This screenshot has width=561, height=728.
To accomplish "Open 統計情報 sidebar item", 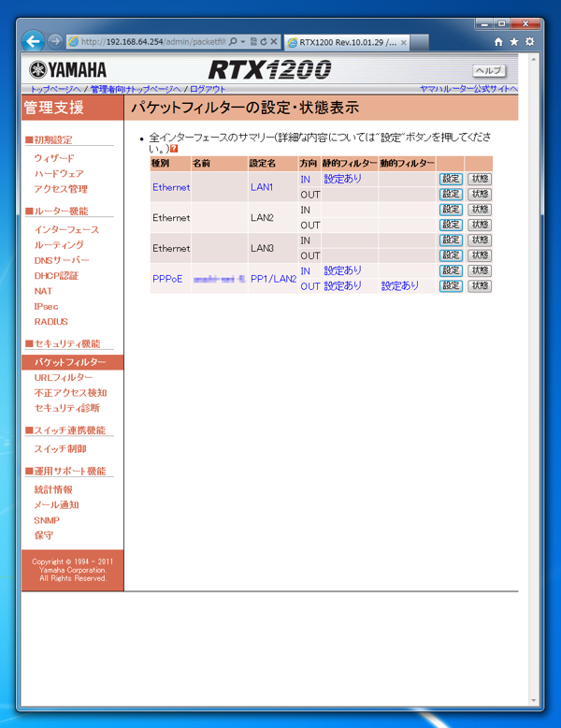I will click(53, 489).
